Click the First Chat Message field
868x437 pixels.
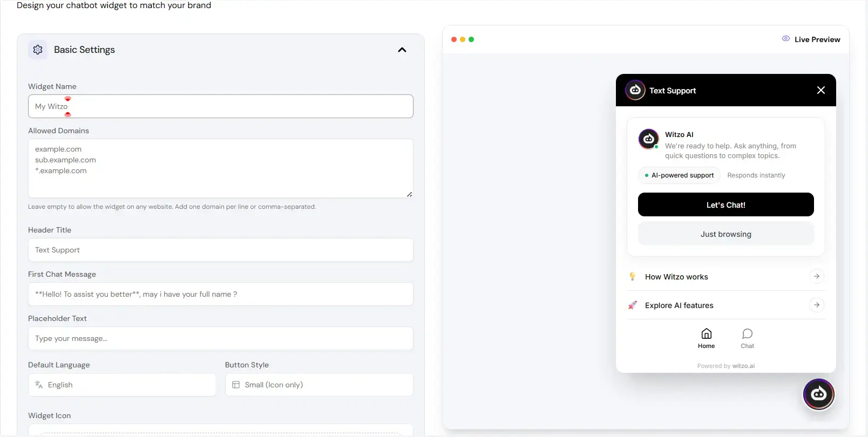coord(220,294)
